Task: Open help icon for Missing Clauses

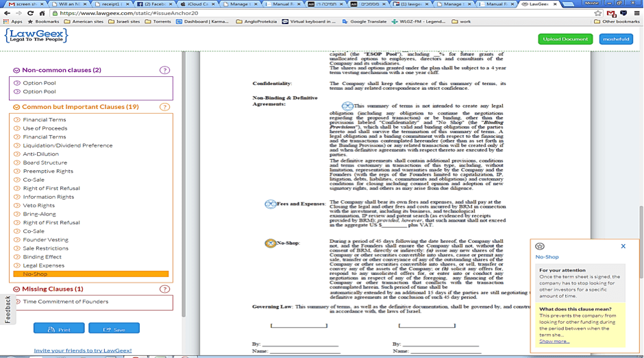Action: 164,289
